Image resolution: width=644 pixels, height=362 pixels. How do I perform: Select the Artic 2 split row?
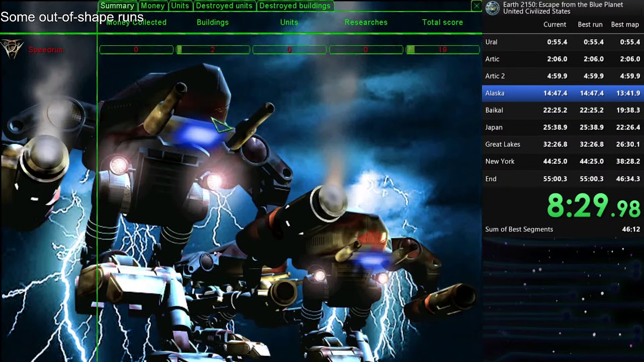coord(563,76)
